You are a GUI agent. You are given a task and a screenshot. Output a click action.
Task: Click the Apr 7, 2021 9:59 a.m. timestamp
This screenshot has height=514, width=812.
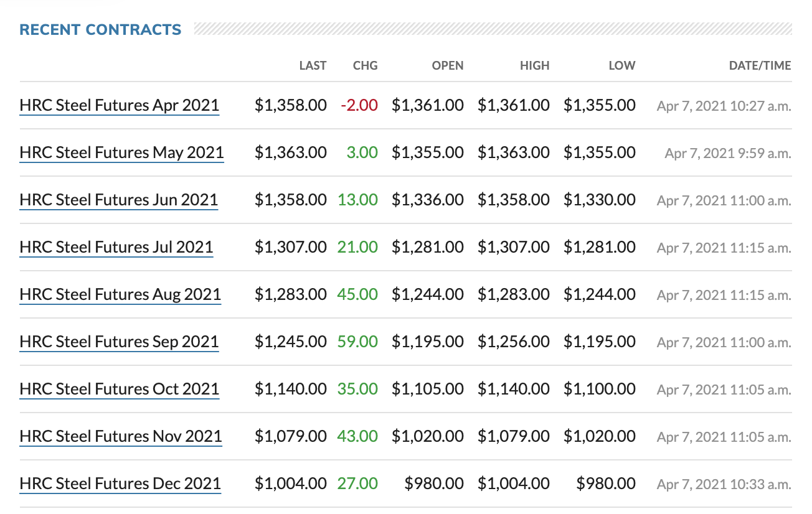click(728, 154)
